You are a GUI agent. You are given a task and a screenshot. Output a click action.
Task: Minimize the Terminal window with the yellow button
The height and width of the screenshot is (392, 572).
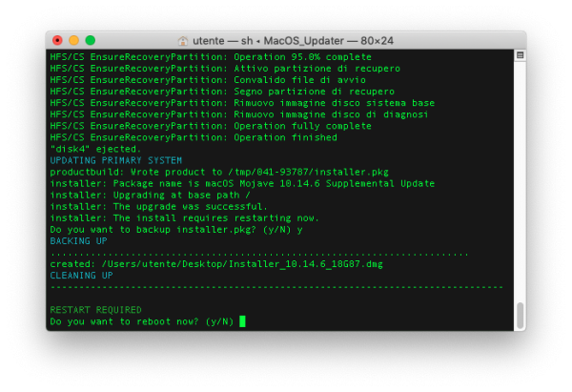click(x=73, y=40)
